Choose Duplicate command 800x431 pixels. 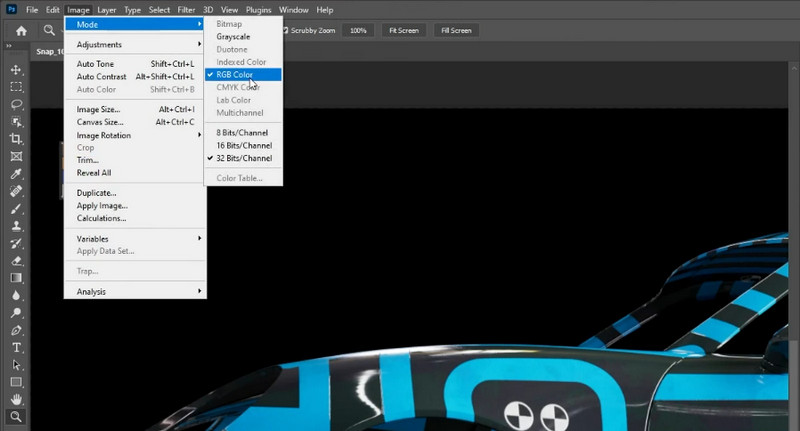tap(135, 193)
